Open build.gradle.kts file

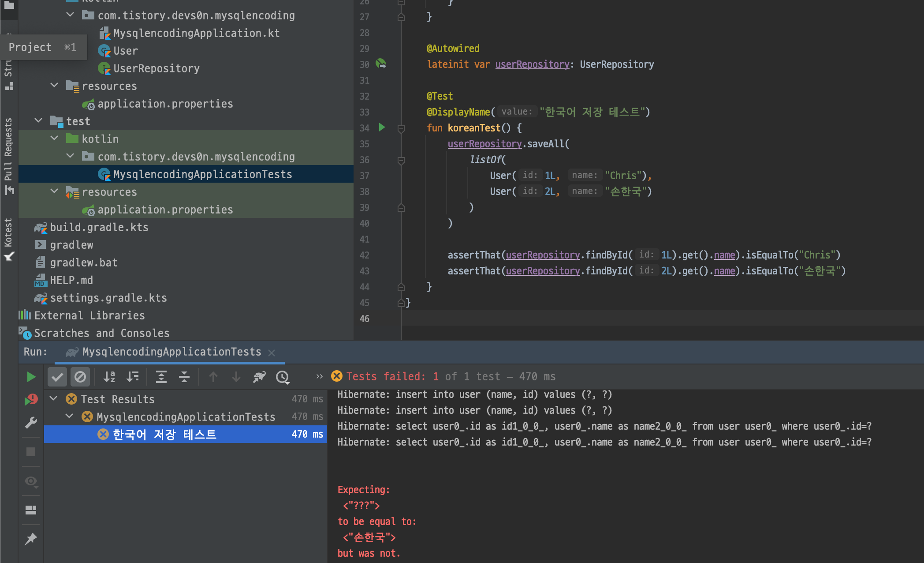(99, 227)
